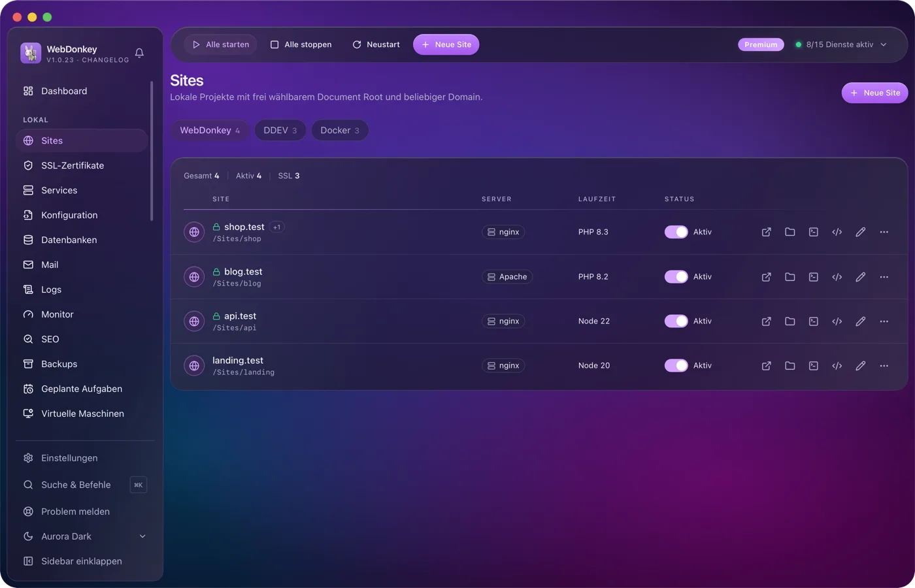The image size is (915, 588).
Task: Expand the +1 extra domains badge on shop.test
Action: (x=277, y=227)
